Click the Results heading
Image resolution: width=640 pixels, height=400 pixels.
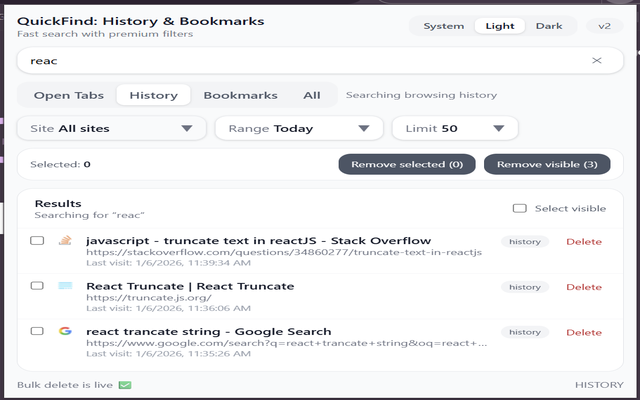click(x=58, y=203)
